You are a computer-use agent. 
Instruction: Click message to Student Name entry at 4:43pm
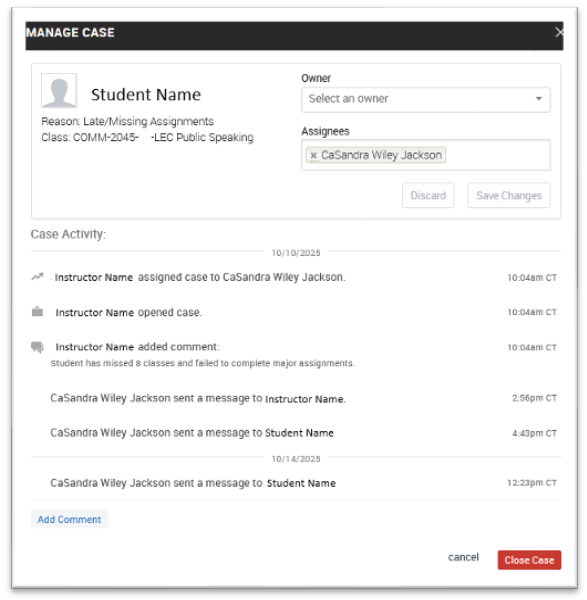point(192,433)
